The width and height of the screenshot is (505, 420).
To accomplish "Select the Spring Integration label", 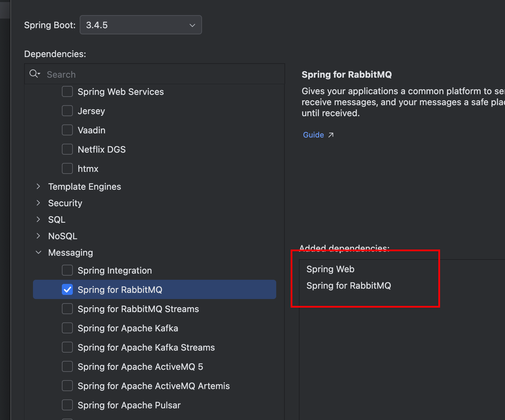I will 115,270.
